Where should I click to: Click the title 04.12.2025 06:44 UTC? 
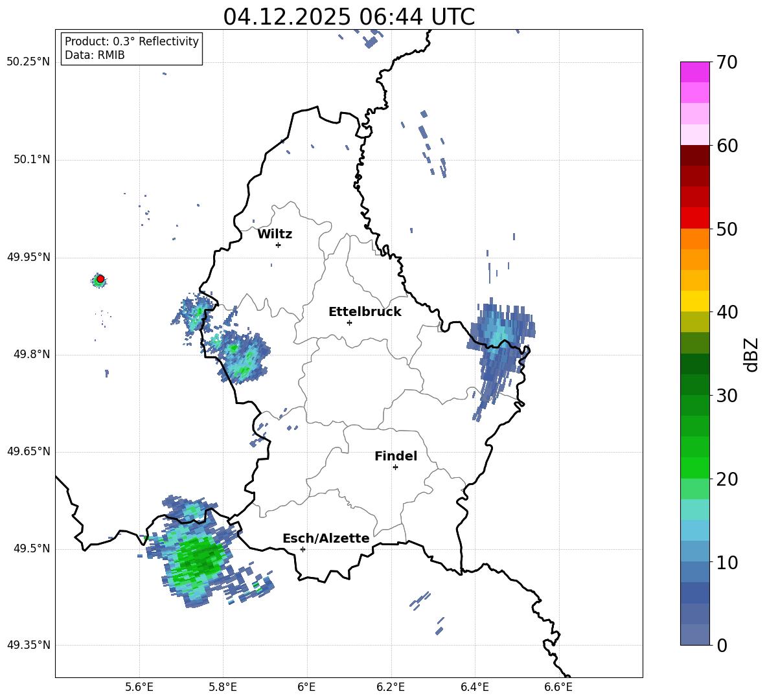point(349,17)
